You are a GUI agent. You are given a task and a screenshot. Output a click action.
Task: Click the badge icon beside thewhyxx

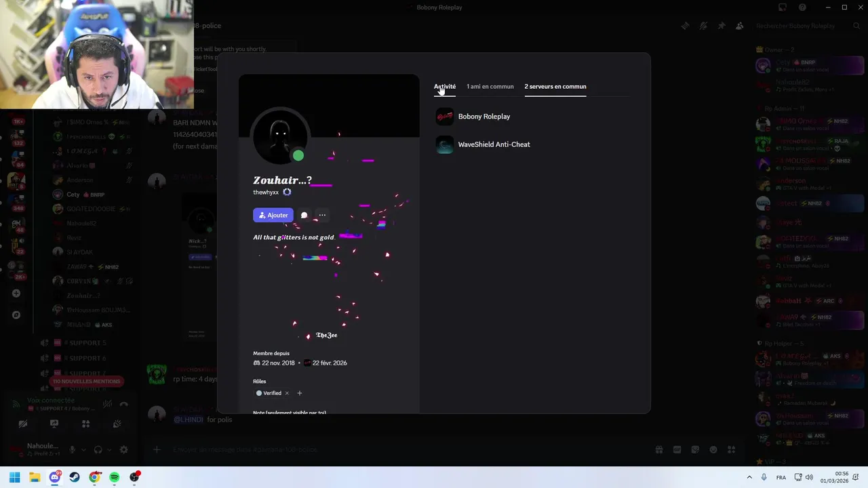(x=287, y=192)
